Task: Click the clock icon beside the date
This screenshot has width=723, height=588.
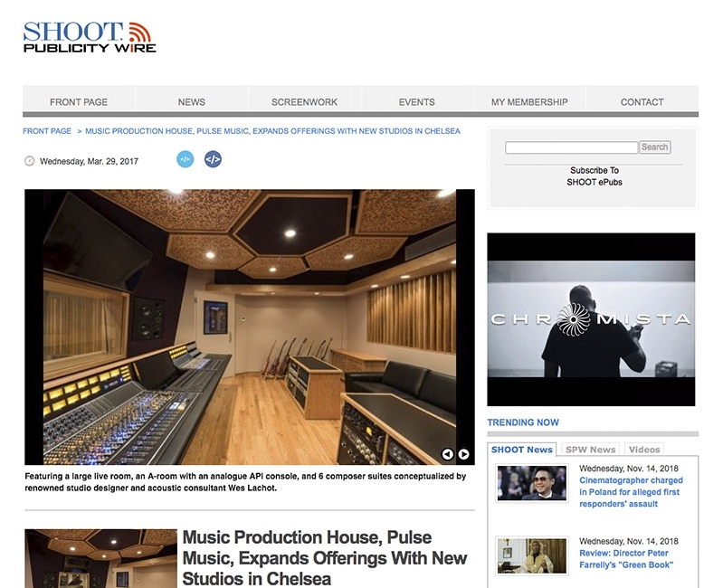Action: pos(30,161)
